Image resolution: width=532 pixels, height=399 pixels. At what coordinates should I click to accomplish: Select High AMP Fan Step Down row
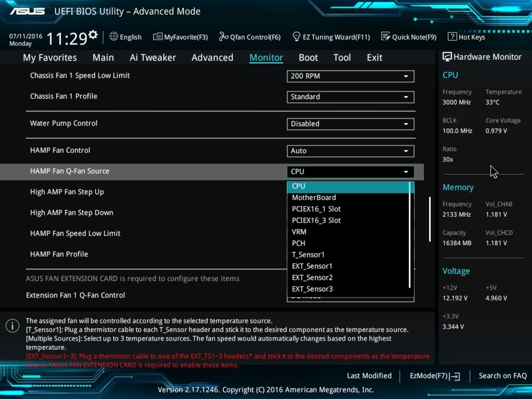point(72,213)
